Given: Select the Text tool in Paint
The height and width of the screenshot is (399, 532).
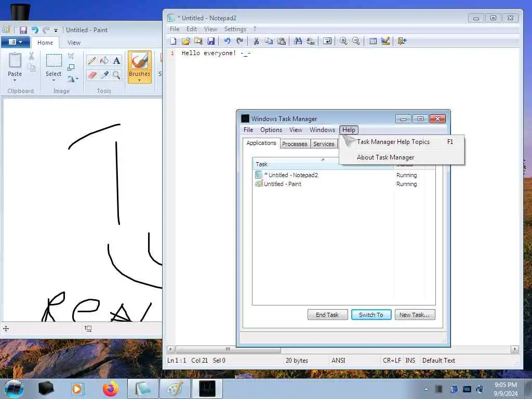Looking at the screenshot, I should 116,60.
